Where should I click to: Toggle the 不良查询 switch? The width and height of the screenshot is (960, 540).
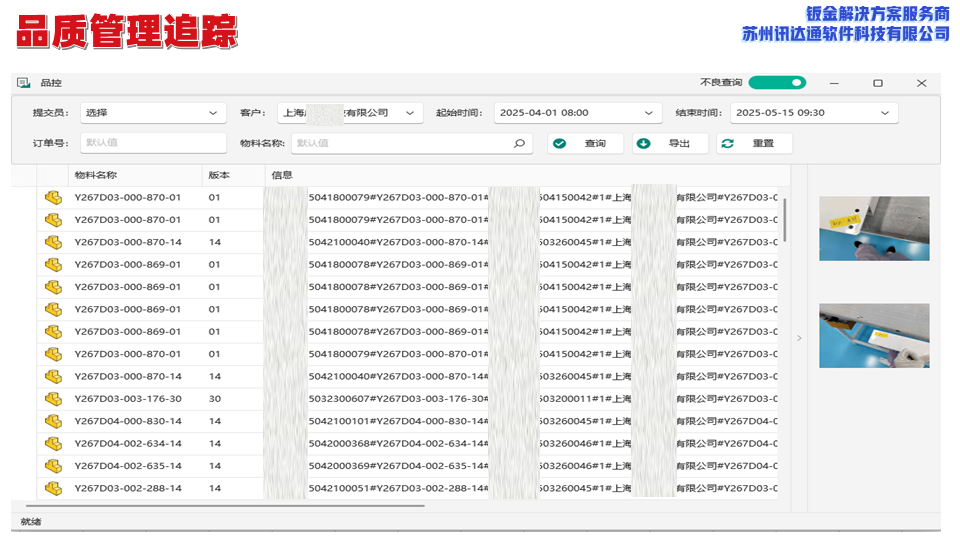777,83
